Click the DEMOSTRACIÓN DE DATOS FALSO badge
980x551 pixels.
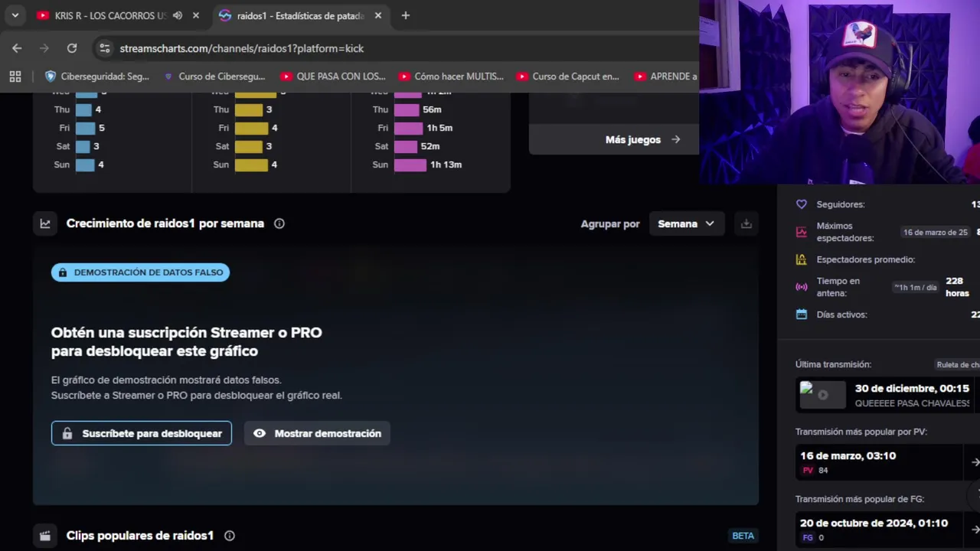coord(140,272)
